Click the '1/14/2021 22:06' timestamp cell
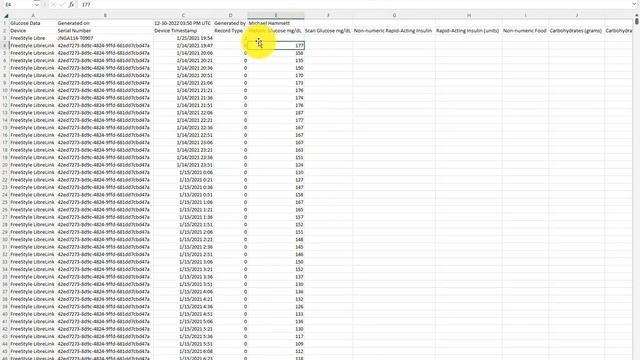The height and width of the screenshot is (360, 640). pyautogui.click(x=183, y=113)
